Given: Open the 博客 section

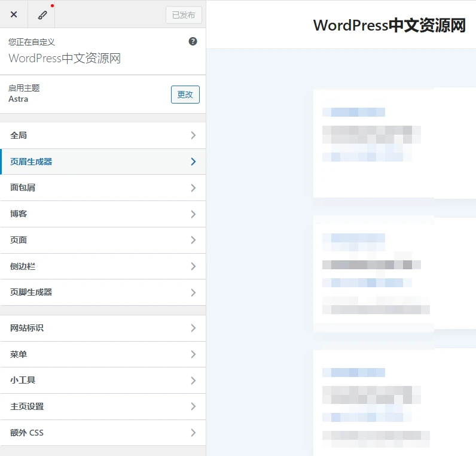Looking at the screenshot, I should coord(103,214).
